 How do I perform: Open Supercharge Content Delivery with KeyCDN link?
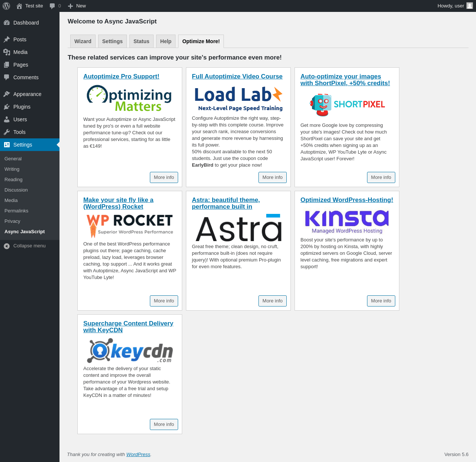point(128,327)
